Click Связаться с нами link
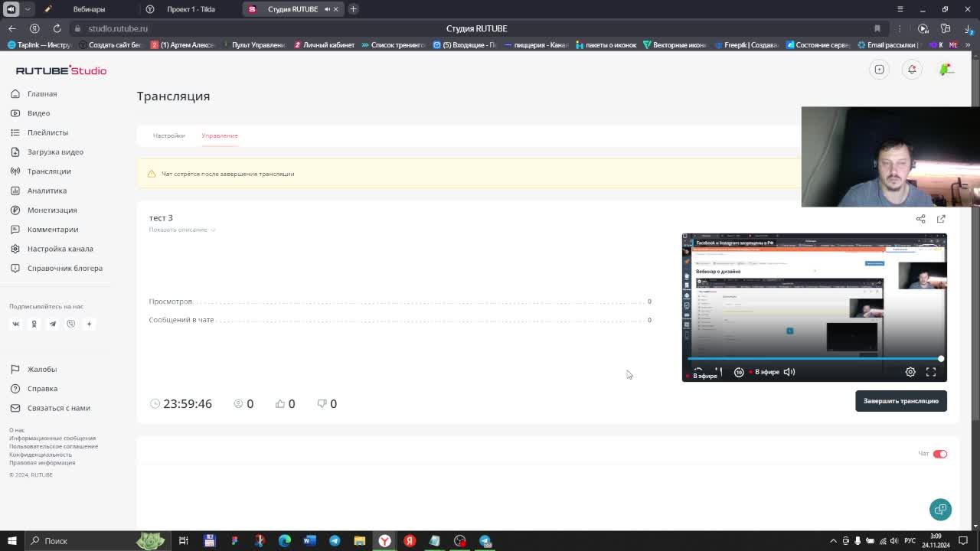The height and width of the screenshot is (551, 980). pyautogui.click(x=51, y=408)
